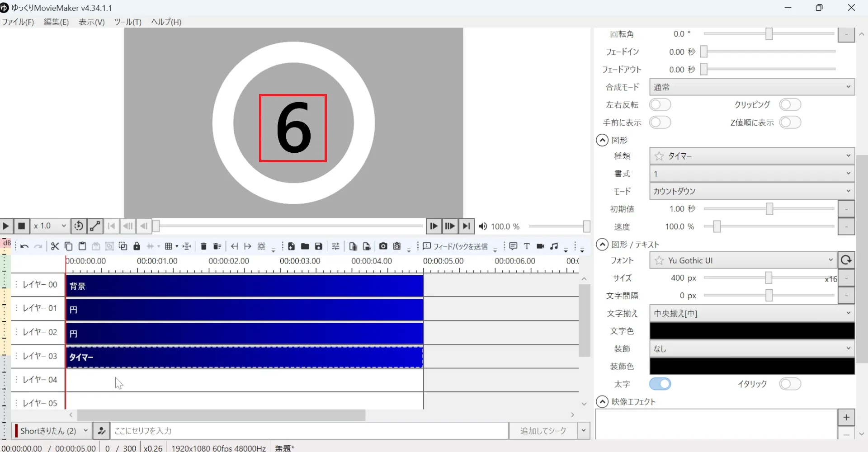Click the ここにセリフを入力 text field
This screenshot has width=868, height=452.
(x=310, y=431)
